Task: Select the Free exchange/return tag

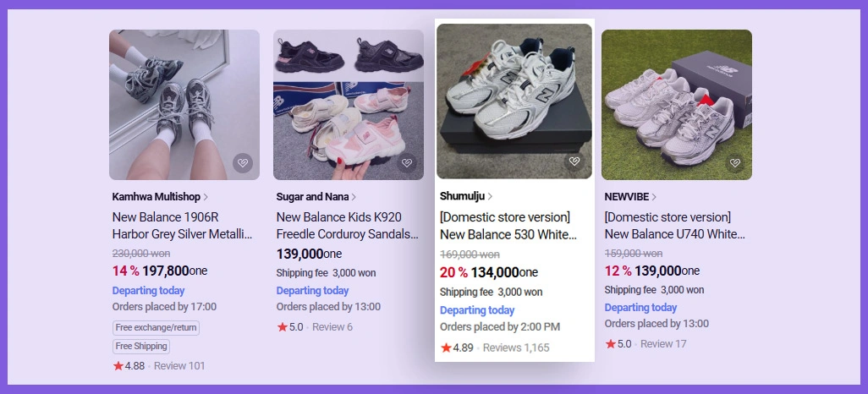Action: [156, 327]
